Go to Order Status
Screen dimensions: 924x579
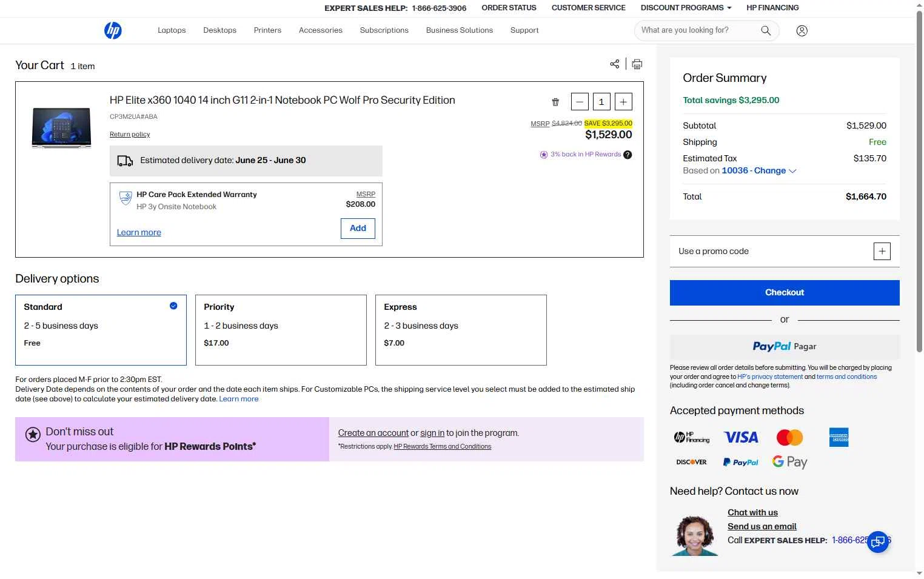pos(509,8)
